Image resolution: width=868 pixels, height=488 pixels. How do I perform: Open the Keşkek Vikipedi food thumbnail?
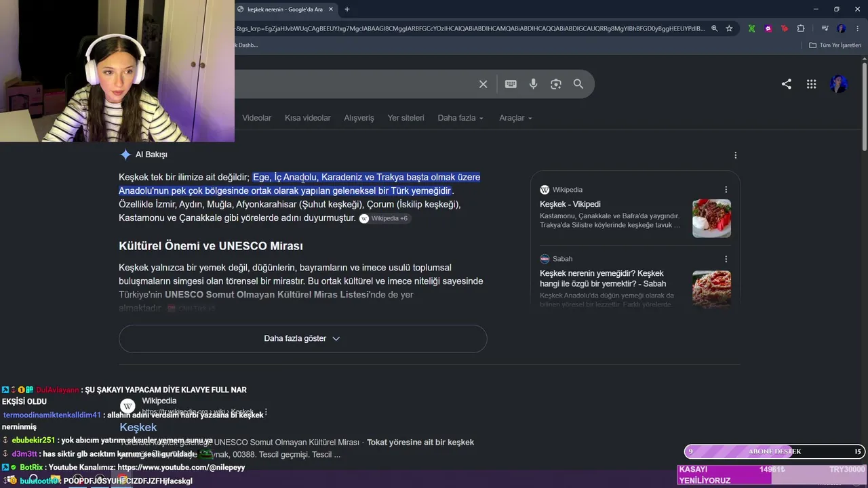pos(711,218)
